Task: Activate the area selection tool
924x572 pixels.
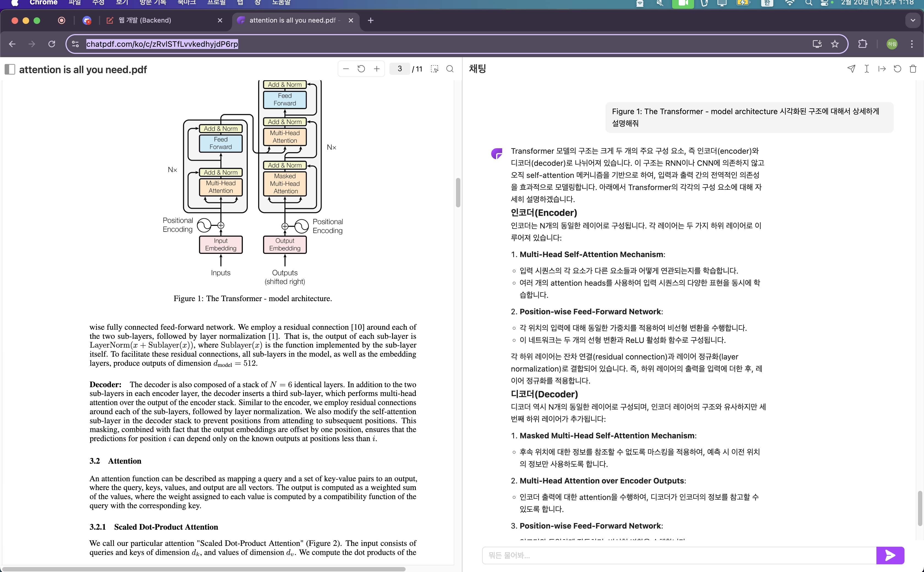Action: [x=434, y=69]
